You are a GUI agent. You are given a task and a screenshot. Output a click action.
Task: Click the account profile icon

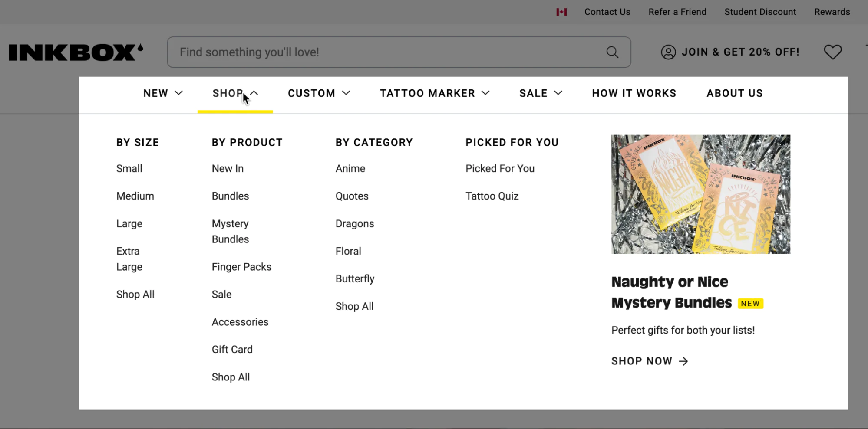pyautogui.click(x=668, y=52)
